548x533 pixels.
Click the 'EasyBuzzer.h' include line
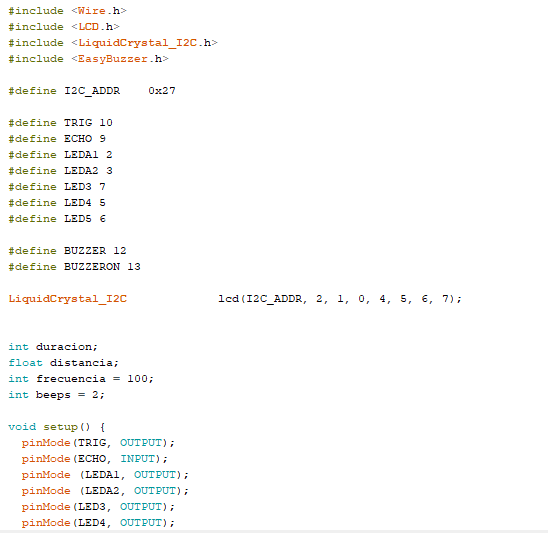[88, 59]
